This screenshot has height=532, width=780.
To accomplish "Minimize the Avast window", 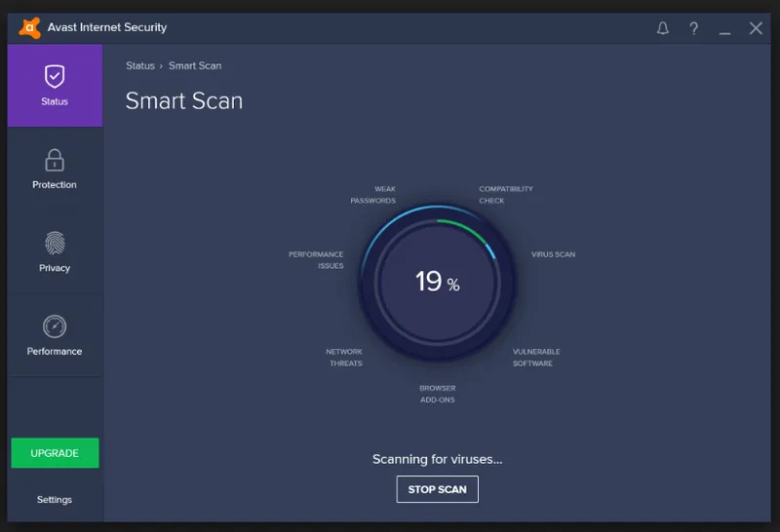I will click(x=724, y=32).
